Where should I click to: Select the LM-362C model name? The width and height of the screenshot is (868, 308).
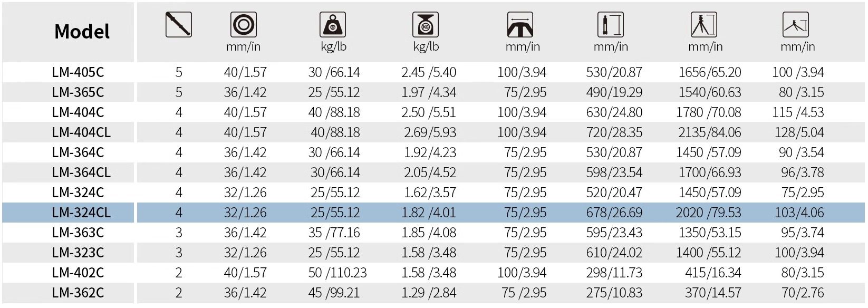(78, 293)
